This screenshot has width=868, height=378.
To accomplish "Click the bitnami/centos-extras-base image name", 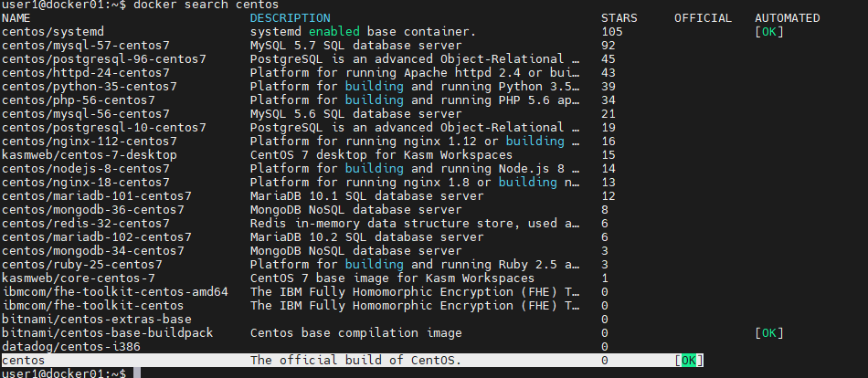I will tap(97, 320).
